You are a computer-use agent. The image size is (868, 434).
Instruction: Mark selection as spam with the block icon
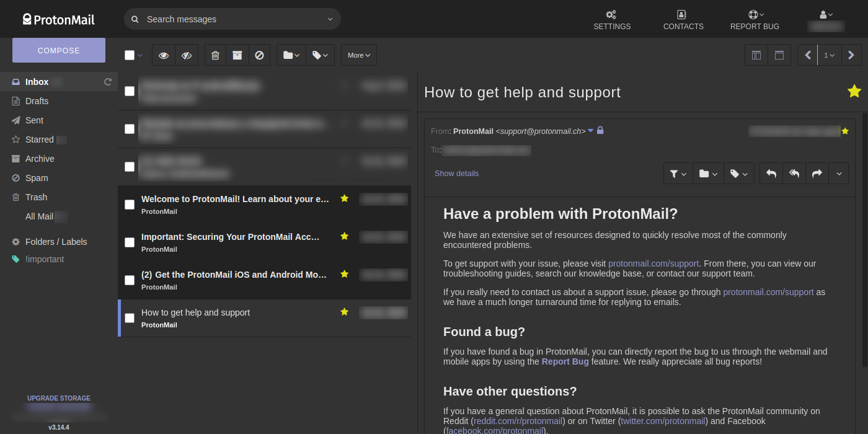click(x=259, y=55)
